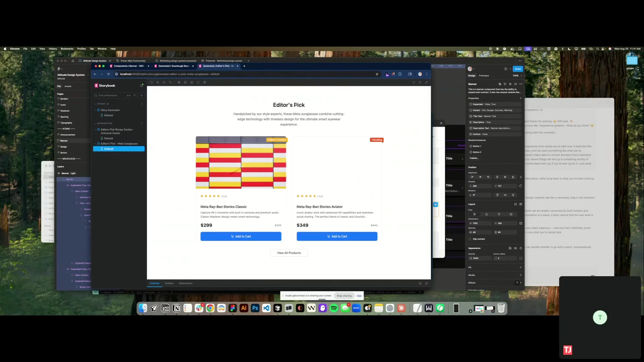Toggle Clip content checkbox in Figma
This screenshot has height=362, width=644.
[x=470, y=239]
